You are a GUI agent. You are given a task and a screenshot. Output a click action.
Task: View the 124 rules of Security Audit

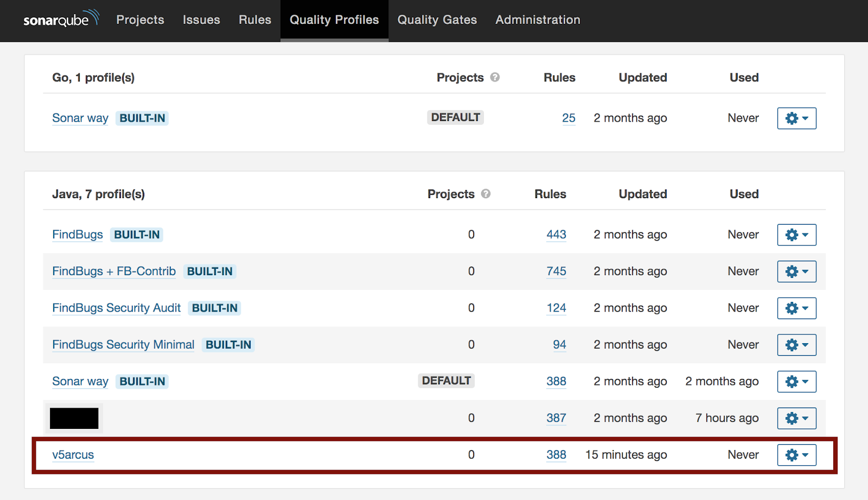(x=556, y=308)
